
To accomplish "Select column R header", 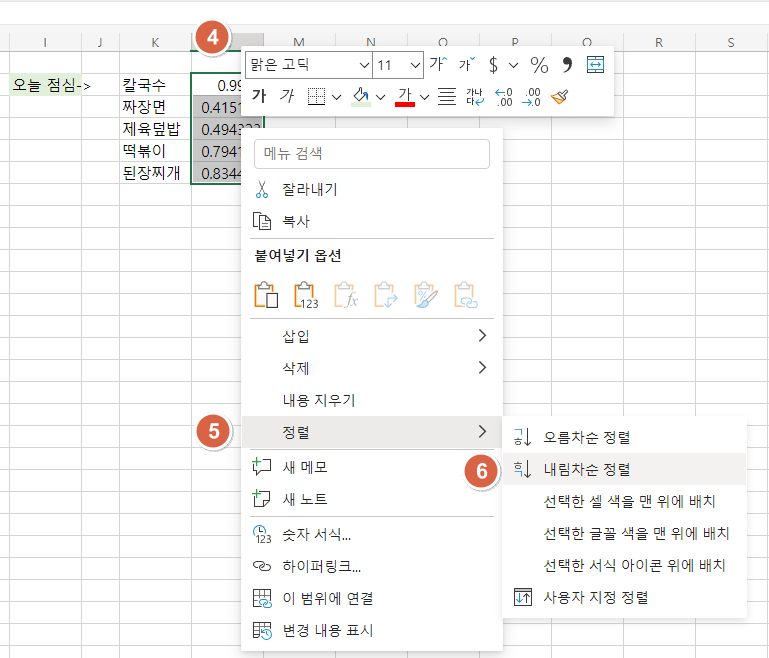I will point(659,43).
